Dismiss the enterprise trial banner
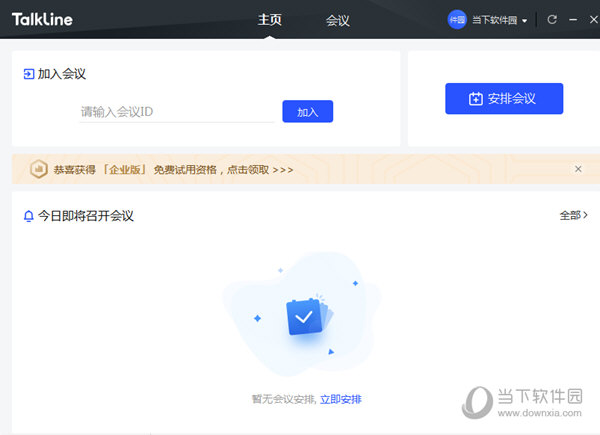600x435 pixels. 578,169
